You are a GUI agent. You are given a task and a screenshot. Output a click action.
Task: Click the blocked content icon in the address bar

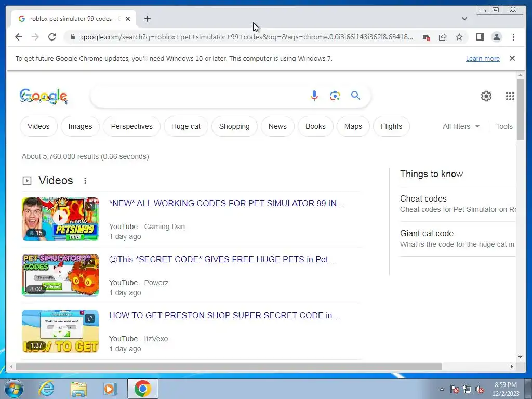pyautogui.click(x=426, y=37)
